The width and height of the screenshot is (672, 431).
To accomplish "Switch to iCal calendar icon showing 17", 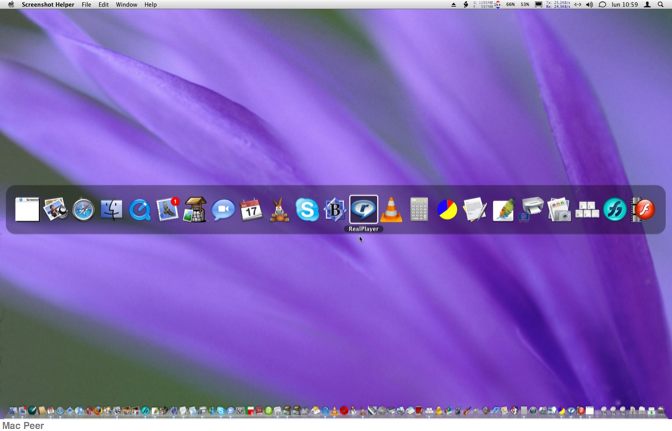I will [252, 210].
